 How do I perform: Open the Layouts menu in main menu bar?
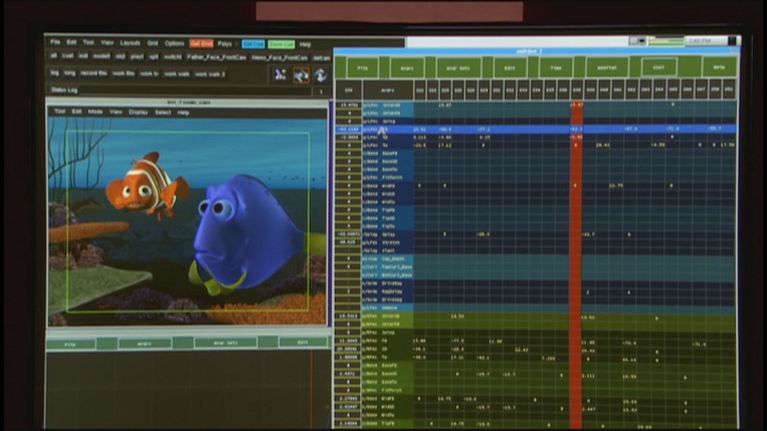pos(130,44)
